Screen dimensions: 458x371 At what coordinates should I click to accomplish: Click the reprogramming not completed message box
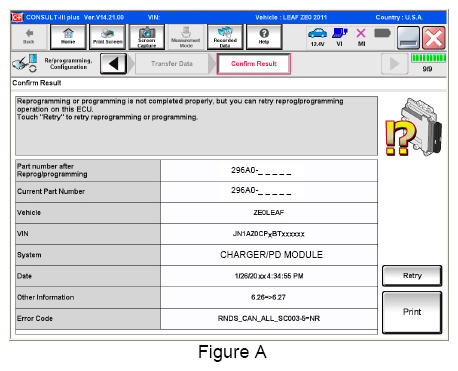(x=196, y=126)
